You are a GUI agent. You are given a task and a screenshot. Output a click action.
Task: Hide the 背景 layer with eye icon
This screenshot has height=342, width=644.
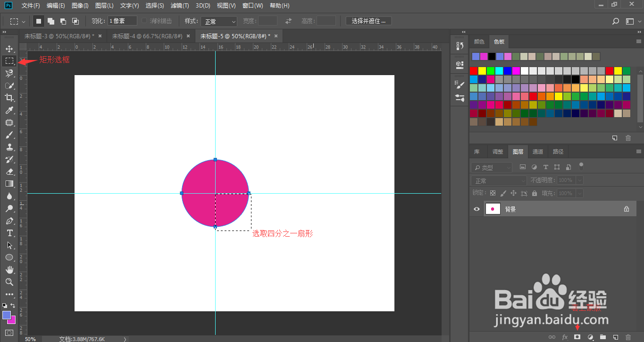477,209
